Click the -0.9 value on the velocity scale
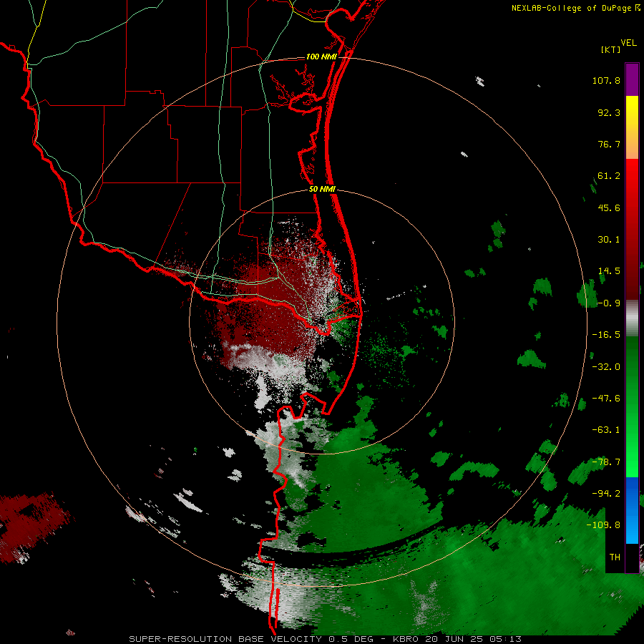Viewport: 644px width, 644px height. [x=609, y=303]
